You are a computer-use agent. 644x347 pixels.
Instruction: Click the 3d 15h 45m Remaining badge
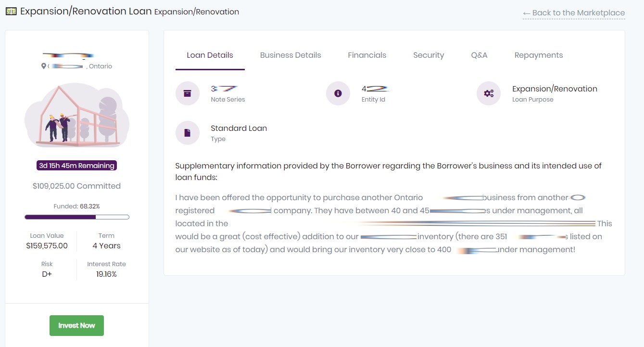77,166
